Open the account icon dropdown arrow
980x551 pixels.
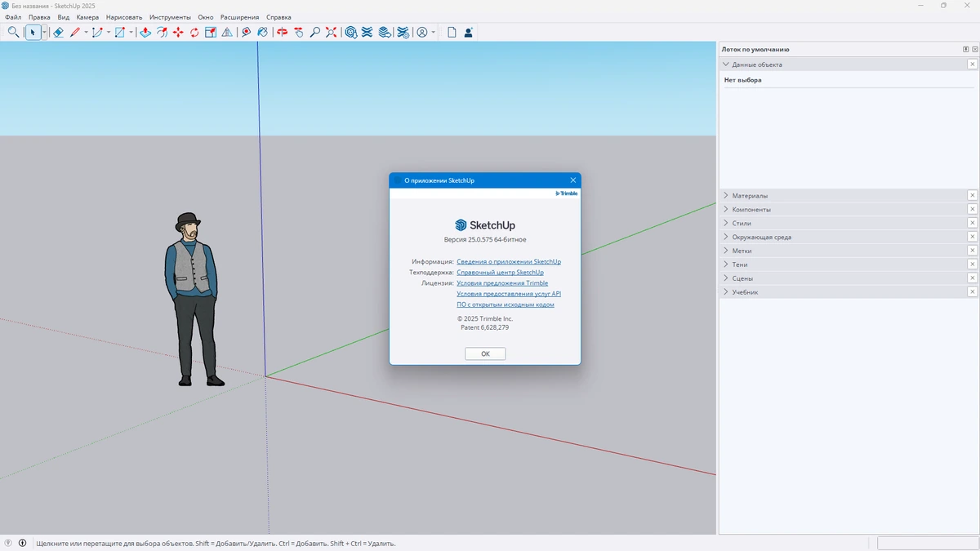[x=433, y=33]
